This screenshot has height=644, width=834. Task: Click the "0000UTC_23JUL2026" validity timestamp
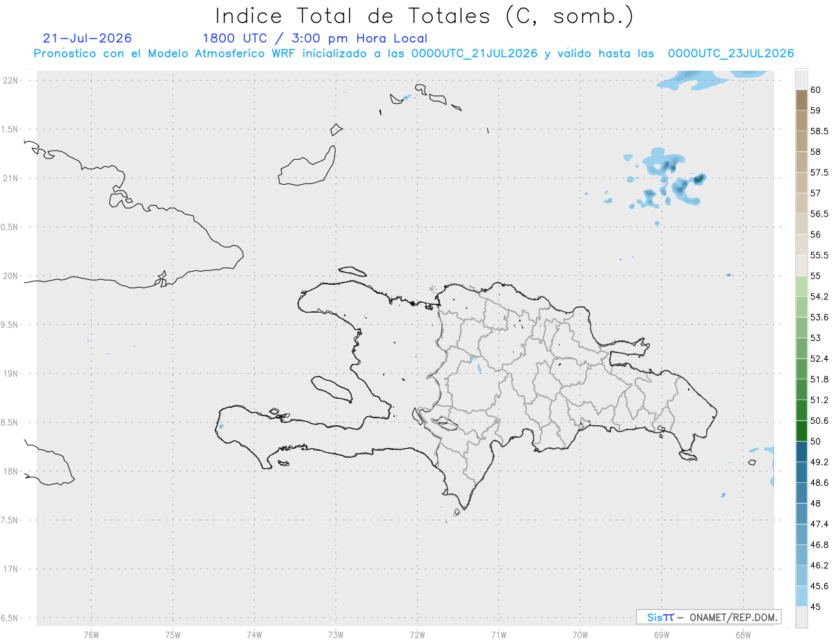pos(731,53)
